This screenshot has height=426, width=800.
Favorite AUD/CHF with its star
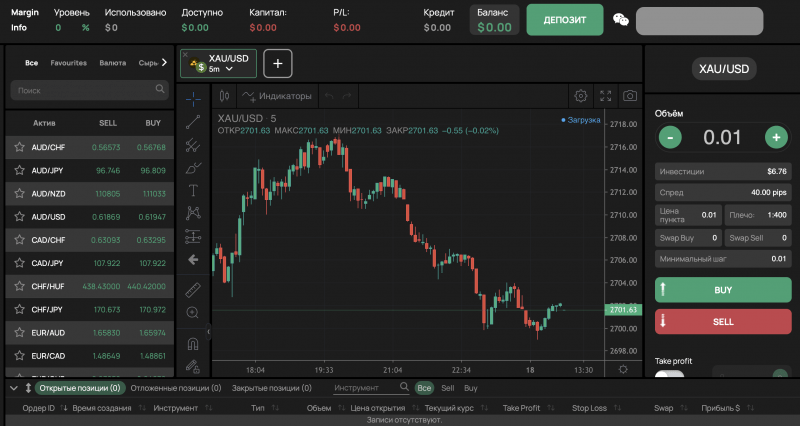tap(19, 147)
